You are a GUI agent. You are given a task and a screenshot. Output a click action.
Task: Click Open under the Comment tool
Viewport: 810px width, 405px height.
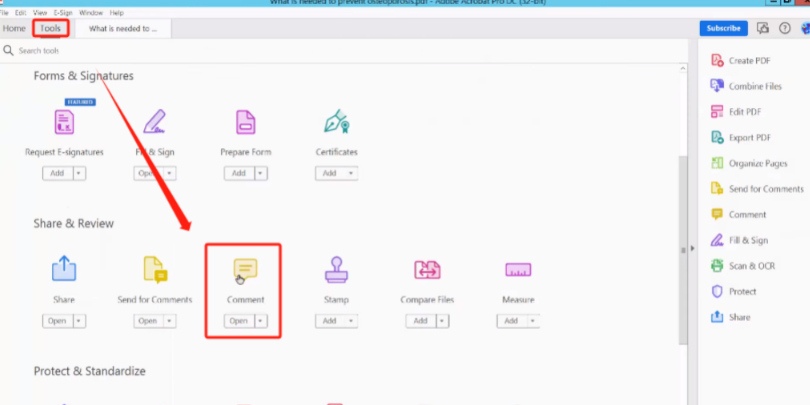239,321
